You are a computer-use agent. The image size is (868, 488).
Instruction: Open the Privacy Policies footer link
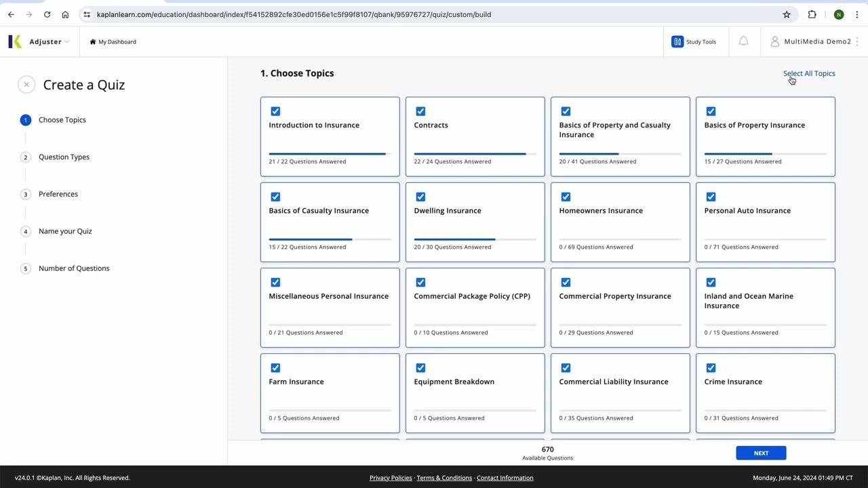click(x=391, y=478)
